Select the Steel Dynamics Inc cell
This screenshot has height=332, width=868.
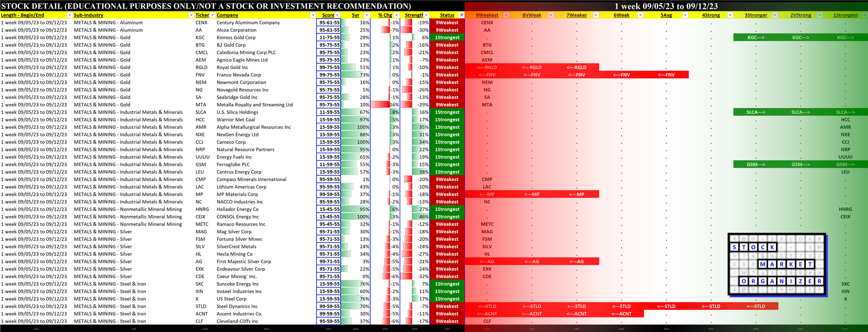click(x=266, y=306)
